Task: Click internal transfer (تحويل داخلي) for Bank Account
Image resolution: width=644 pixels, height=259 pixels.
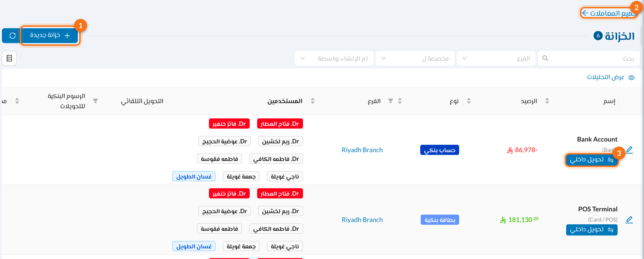Action: click(591, 160)
